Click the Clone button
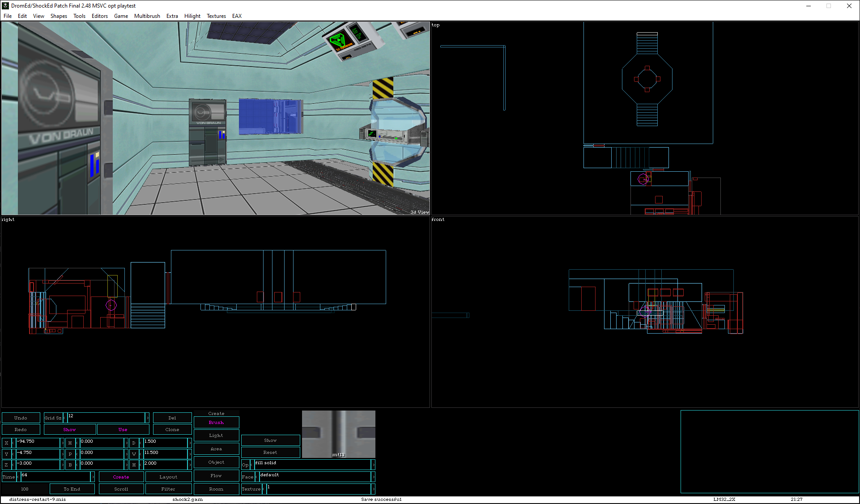 tap(172, 429)
